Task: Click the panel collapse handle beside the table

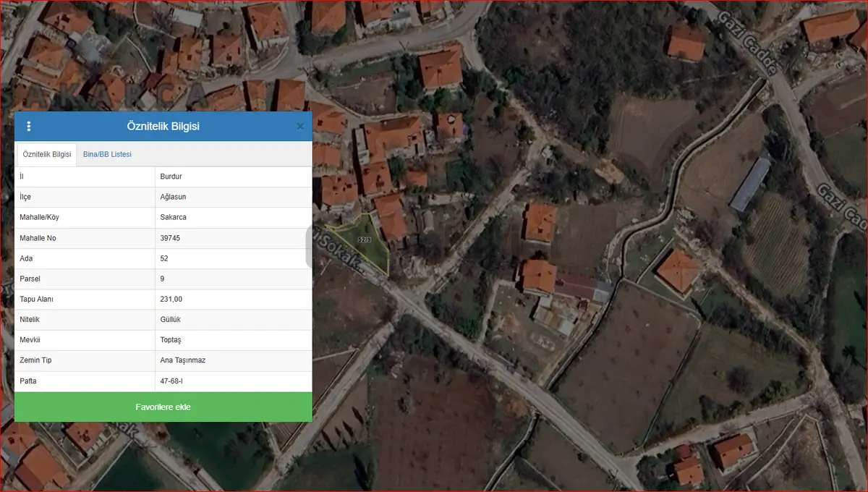Action: pos(309,246)
